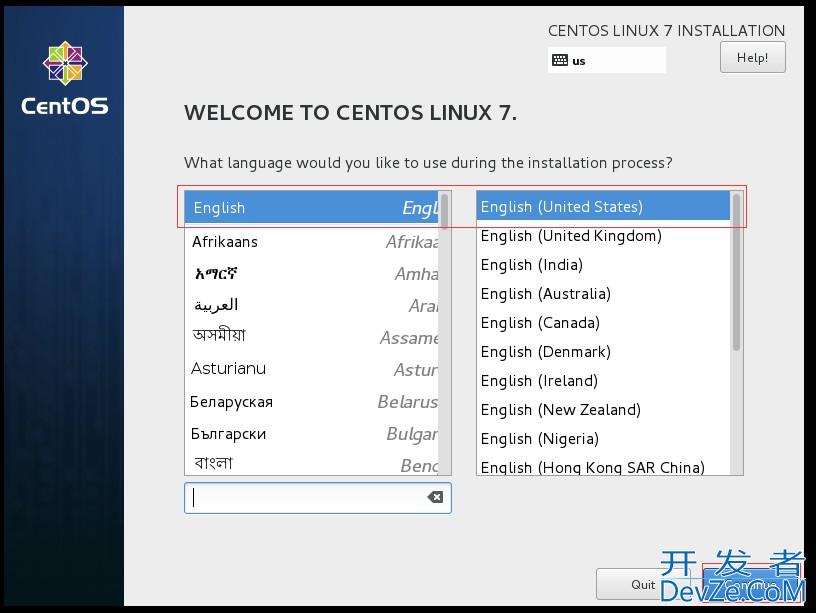Choose English (Ireland) locale

coord(603,381)
